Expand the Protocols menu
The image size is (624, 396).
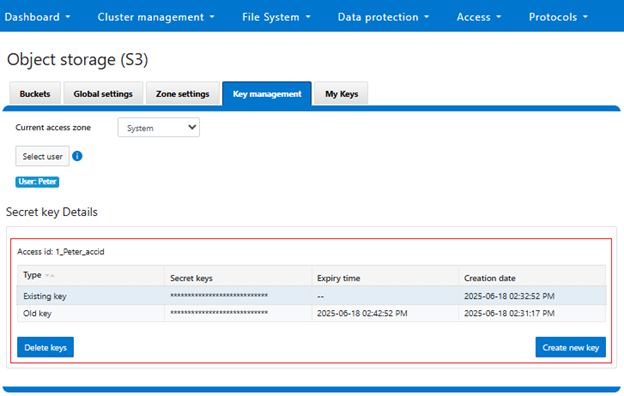pos(558,17)
